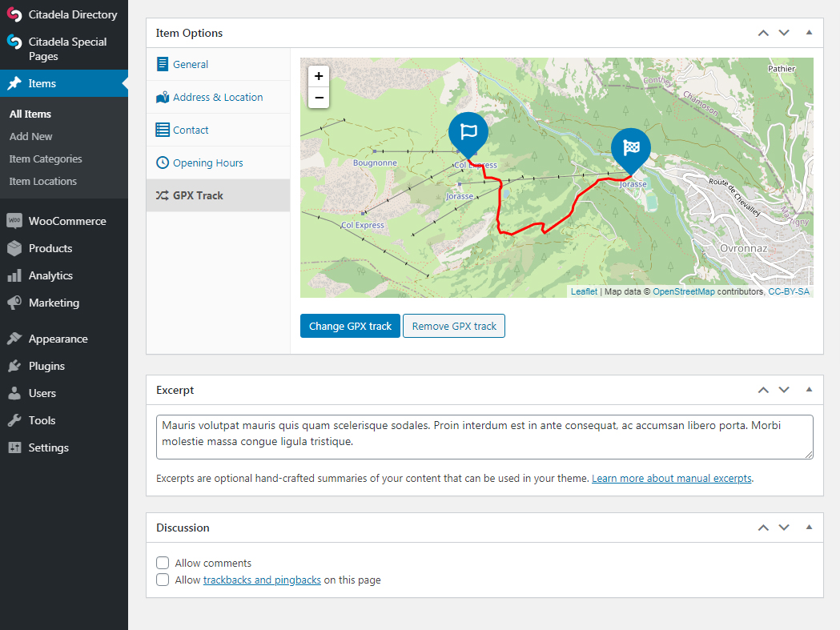Image resolution: width=840 pixels, height=630 pixels.
Task: Click the checkered finish flag map marker
Action: click(631, 148)
